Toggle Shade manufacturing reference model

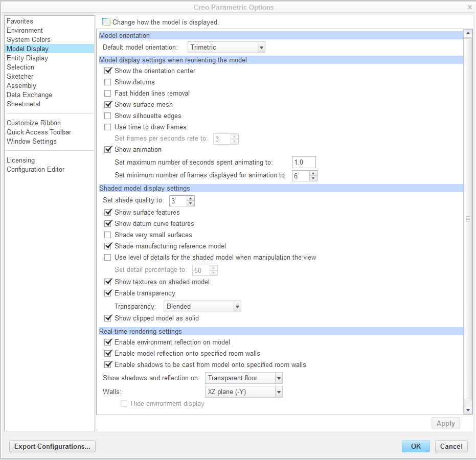pyautogui.click(x=108, y=246)
